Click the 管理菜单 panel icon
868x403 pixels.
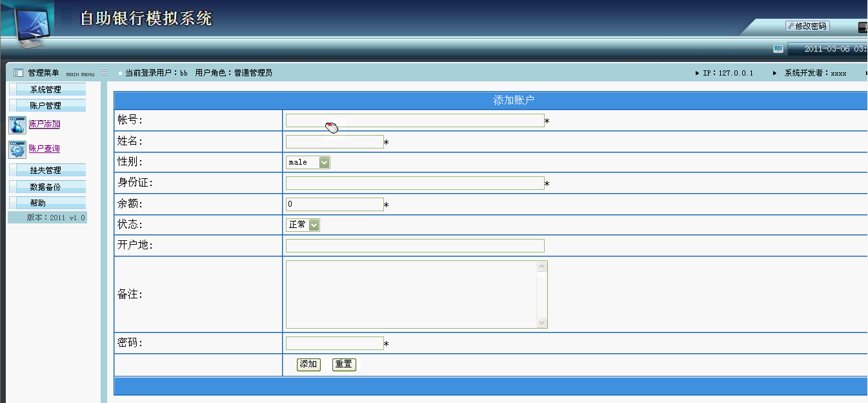19,73
